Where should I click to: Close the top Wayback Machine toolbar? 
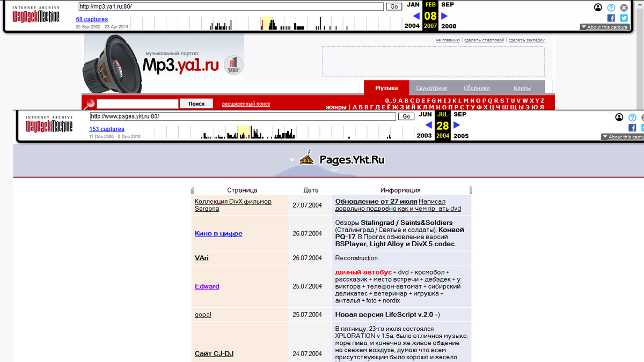tap(624, 8)
